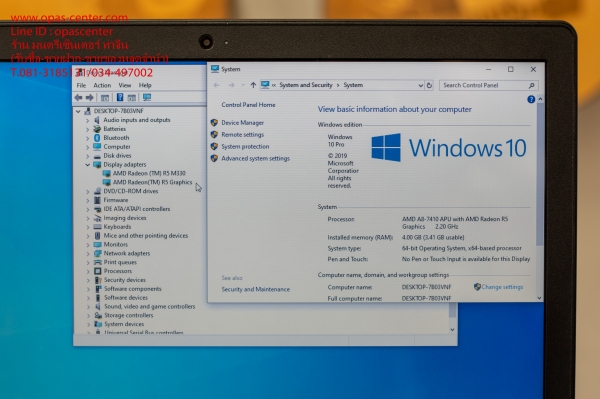600x399 pixels.
Task: Click System breadcrumb in address bar
Action: 353,85
